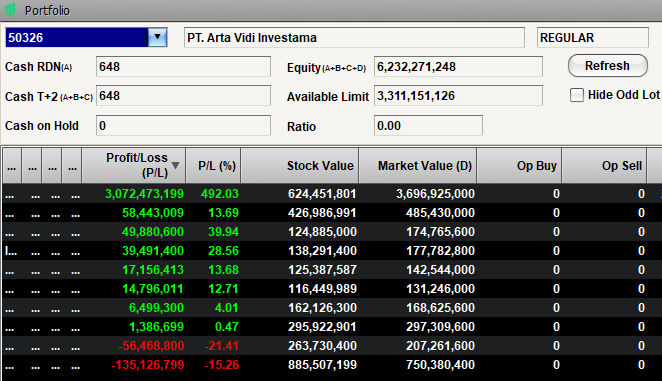Select market value cell 142,544,000
The height and width of the screenshot is (381, 662).
[x=440, y=270]
